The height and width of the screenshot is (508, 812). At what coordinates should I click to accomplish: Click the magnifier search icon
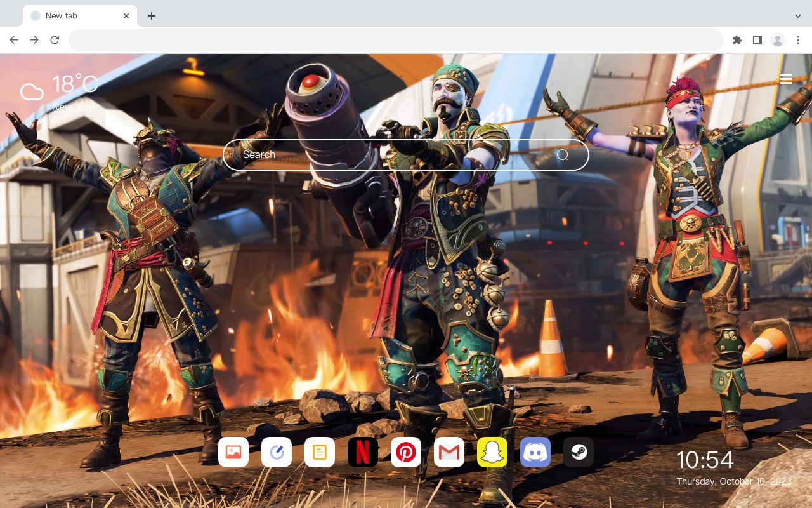pyautogui.click(x=563, y=155)
